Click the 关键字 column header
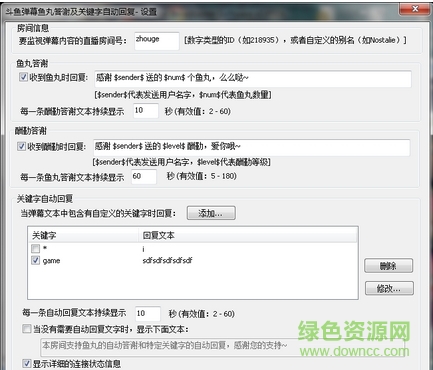433x370 pixels. (83, 235)
